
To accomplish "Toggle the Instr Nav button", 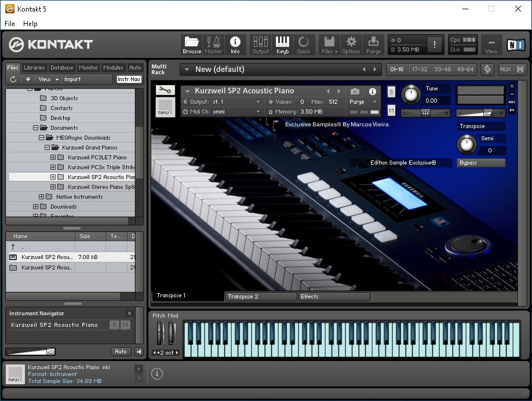I will pyautogui.click(x=129, y=79).
